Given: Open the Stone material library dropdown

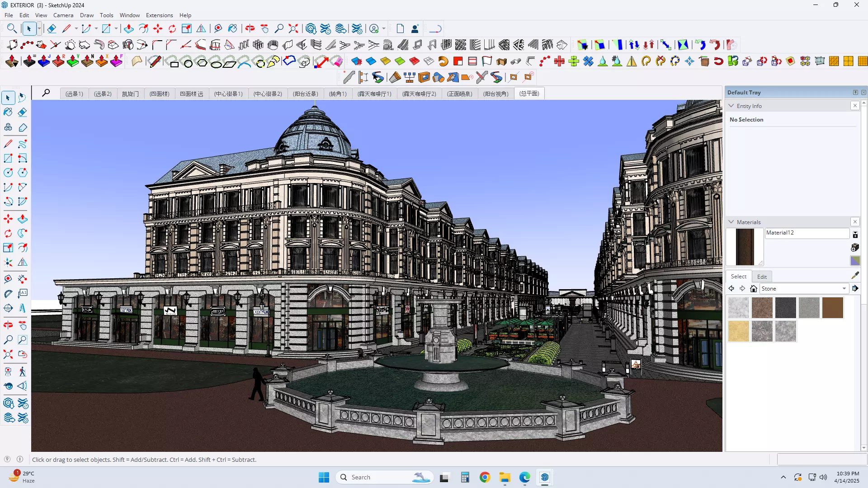Looking at the screenshot, I should point(844,288).
